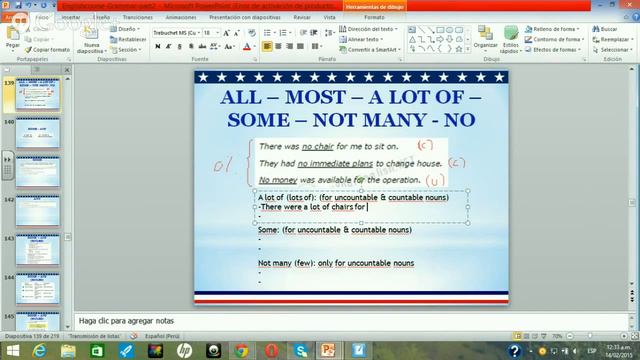
Task: Click the columns icon
Action: click(316, 47)
